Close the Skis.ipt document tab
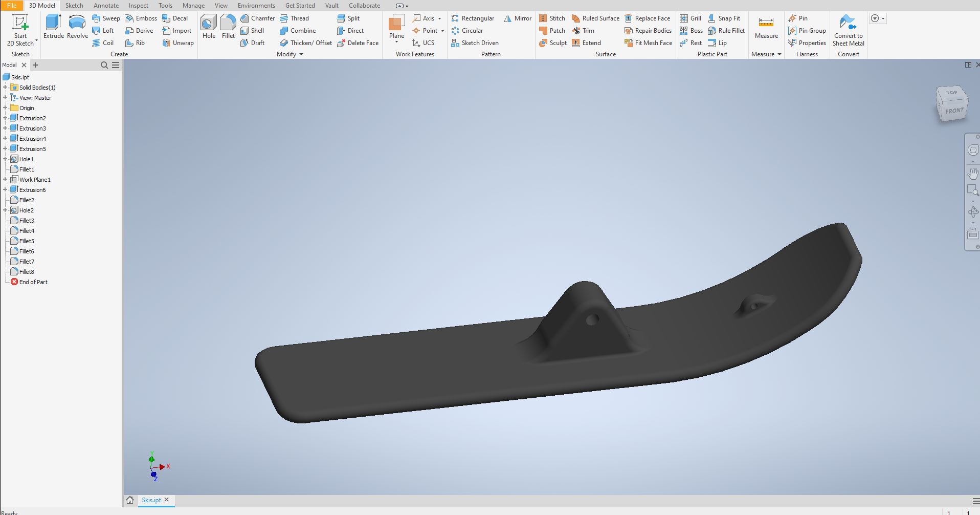Image resolution: width=980 pixels, height=515 pixels. coord(167,500)
